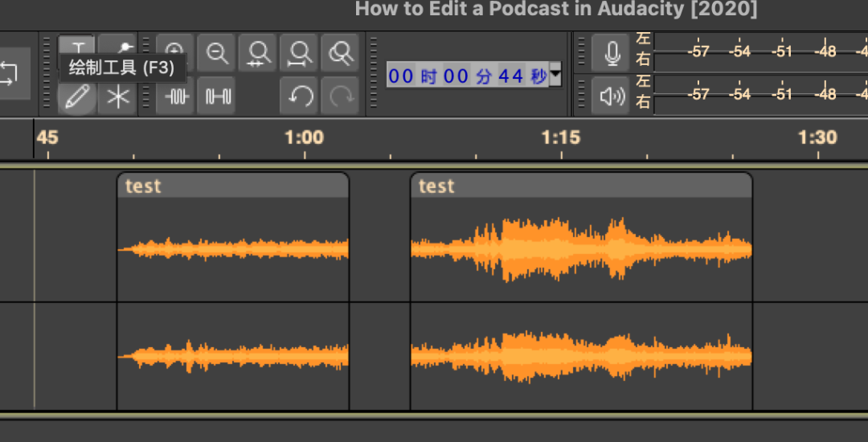Toggle the loop button at left edge
This screenshot has height=442, width=868.
[10, 75]
